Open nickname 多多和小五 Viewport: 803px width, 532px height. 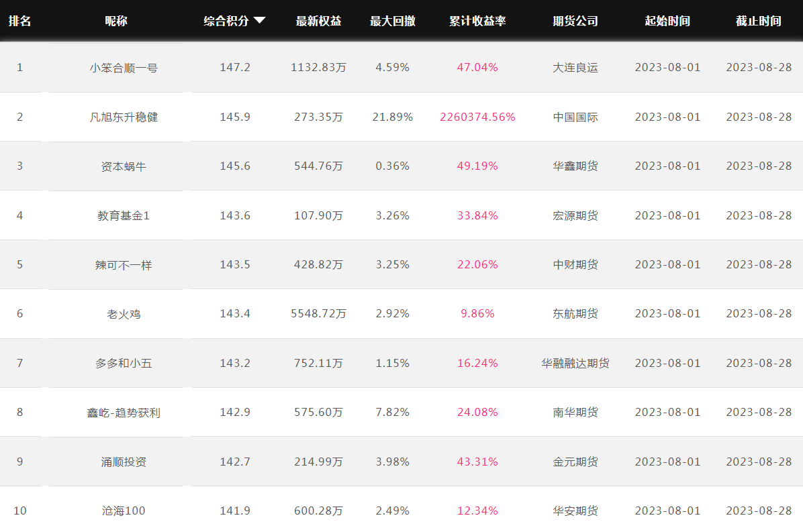pos(124,363)
